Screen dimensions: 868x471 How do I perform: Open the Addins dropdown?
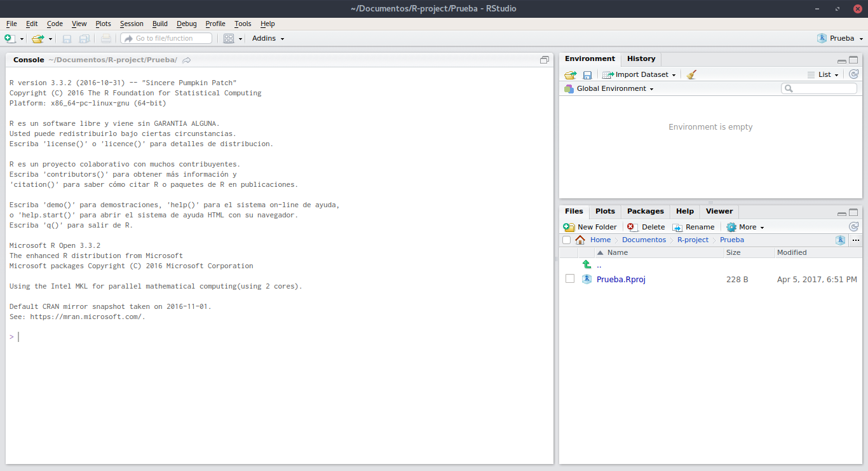(268, 38)
